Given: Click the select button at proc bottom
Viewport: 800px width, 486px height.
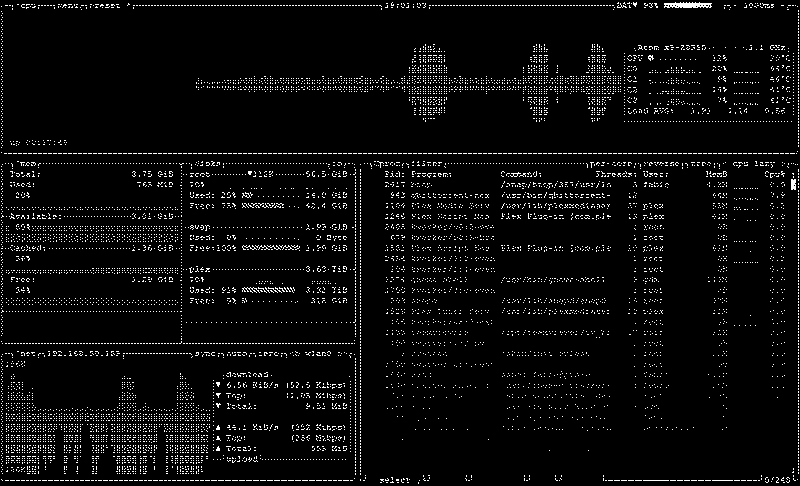Looking at the screenshot, I should click(x=394, y=480).
